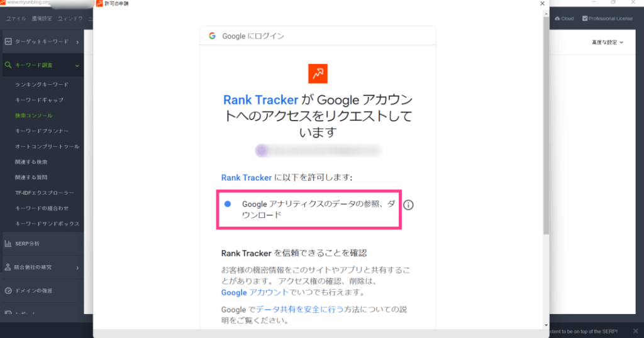The height and width of the screenshot is (338, 644).
Task: Select 検索コンソール in sidebar
Action: (34, 116)
